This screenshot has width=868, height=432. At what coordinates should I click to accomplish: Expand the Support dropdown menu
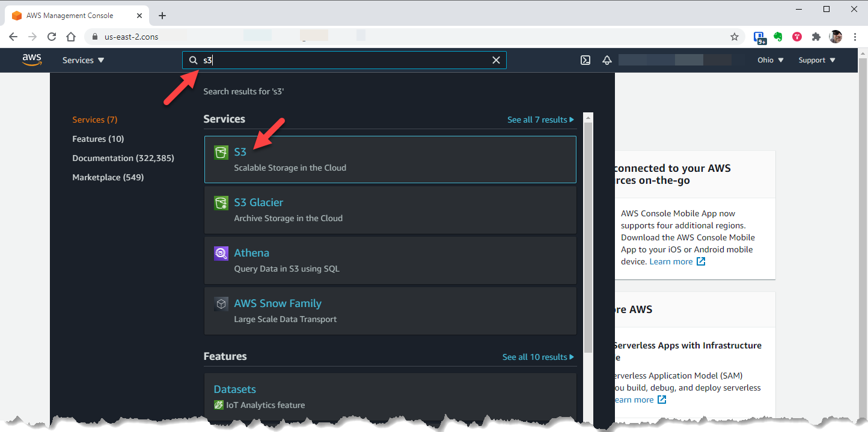click(816, 60)
